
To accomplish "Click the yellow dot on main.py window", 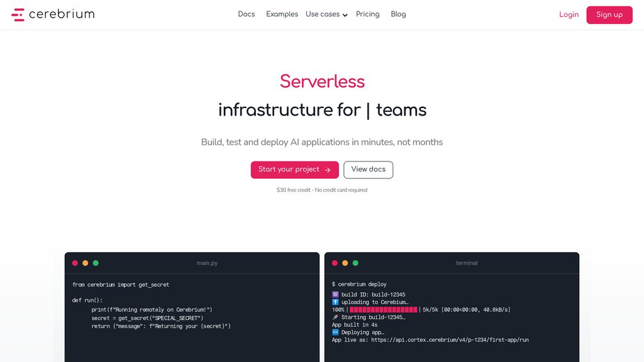I will (86, 263).
